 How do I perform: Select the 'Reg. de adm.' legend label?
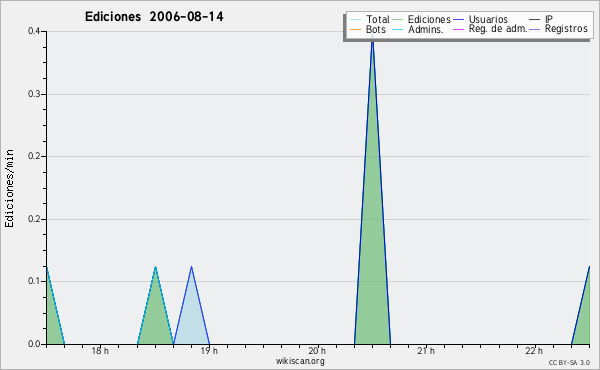tap(498, 29)
